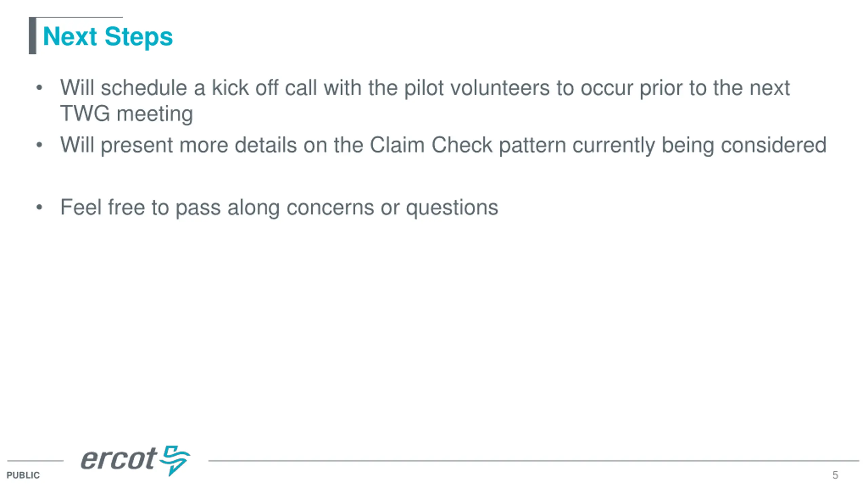Click the words 'Will present more details'

coord(179,145)
